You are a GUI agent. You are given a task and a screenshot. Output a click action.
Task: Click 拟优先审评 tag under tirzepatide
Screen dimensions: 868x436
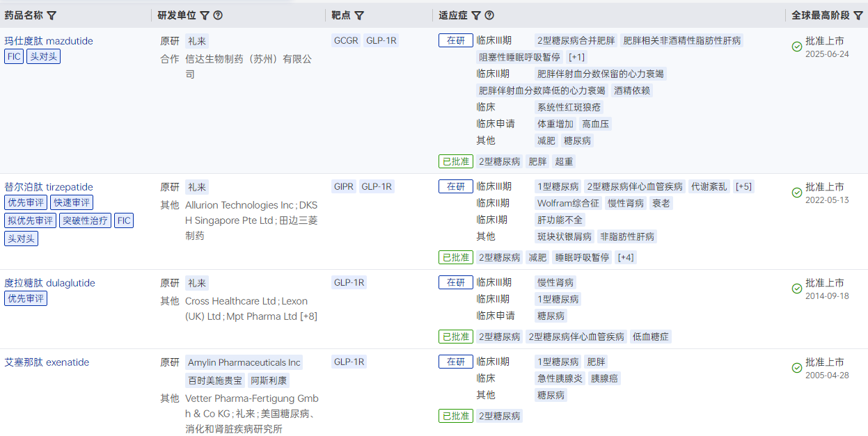31,220
